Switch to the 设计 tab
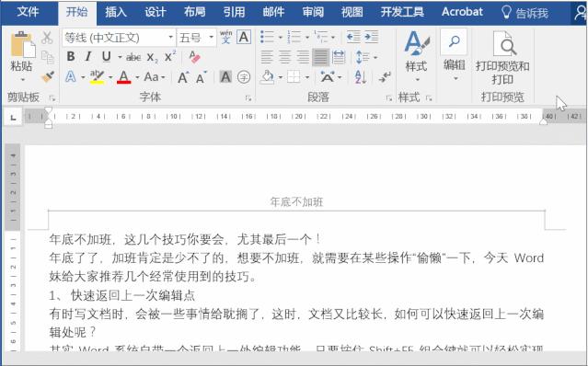The width and height of the screenshot is (588, 366). point(156,12)
